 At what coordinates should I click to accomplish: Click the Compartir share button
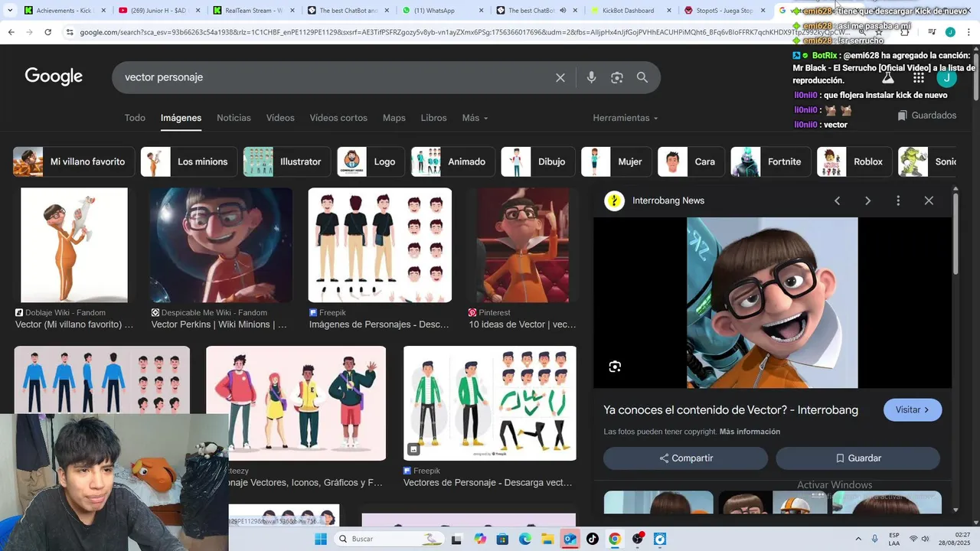pyautogui.click(x=685, y=458)
